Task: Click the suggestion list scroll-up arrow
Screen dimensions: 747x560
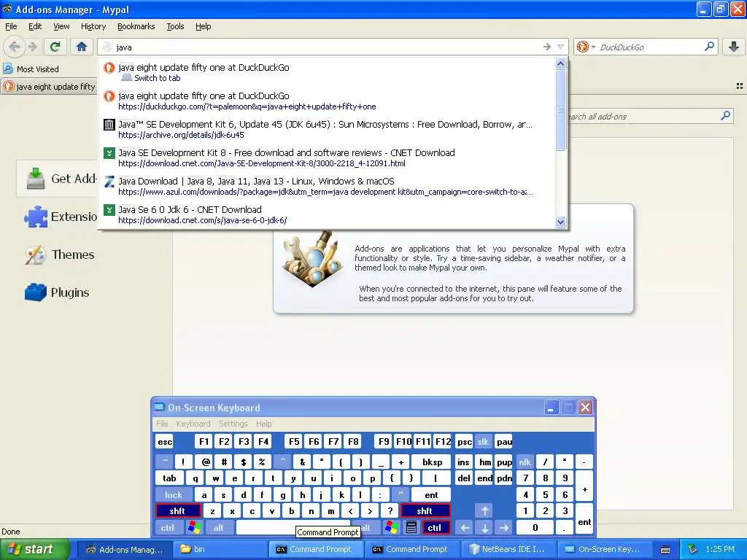Action: 560,63
